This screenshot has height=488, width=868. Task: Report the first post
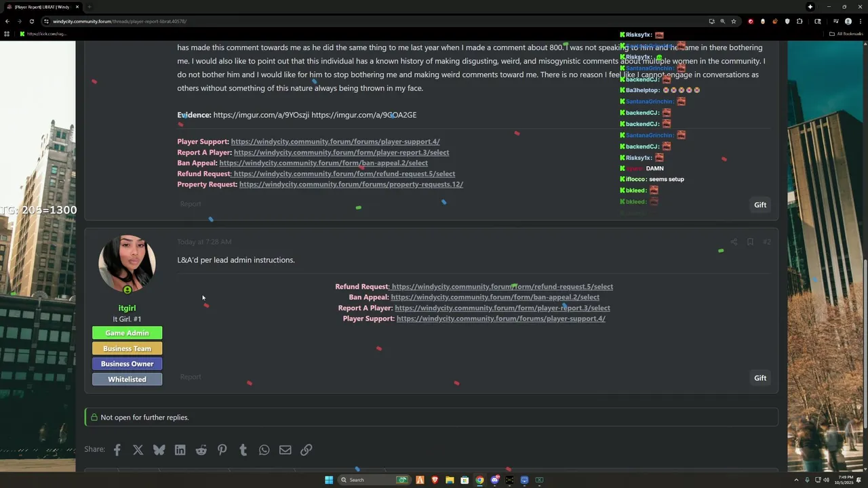tap(191, 204)
